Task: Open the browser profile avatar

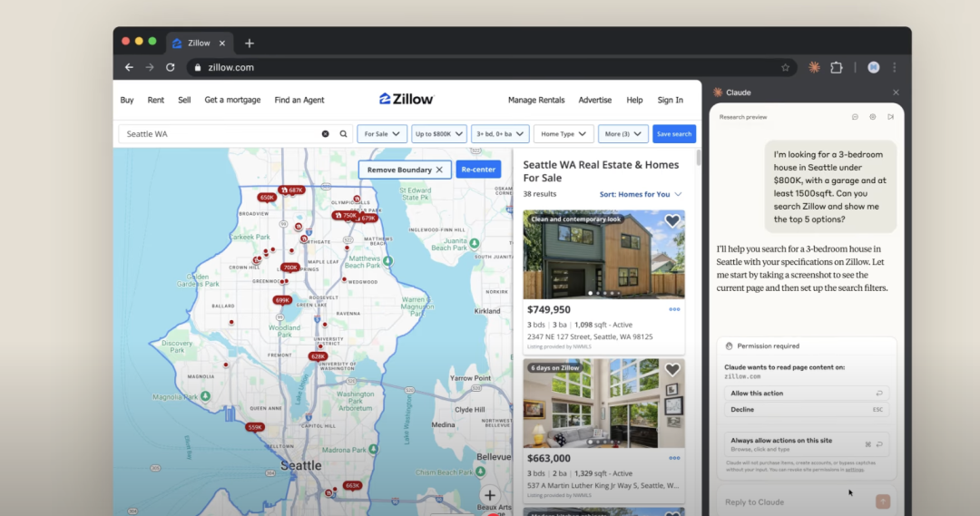Action: click(x=873, y=67)
